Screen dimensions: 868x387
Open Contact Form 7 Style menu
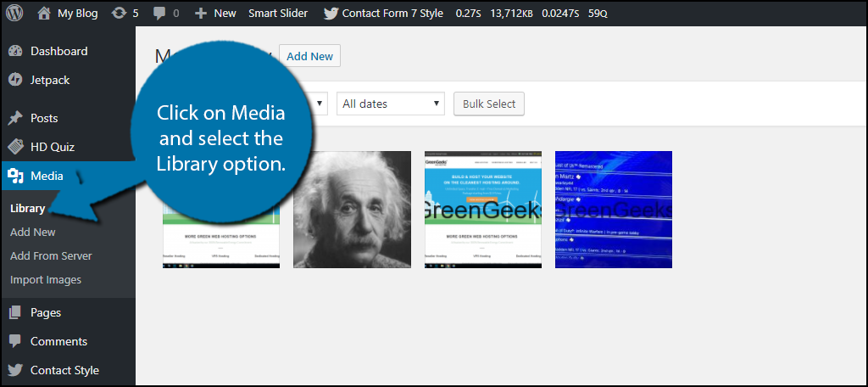point(392,14)
